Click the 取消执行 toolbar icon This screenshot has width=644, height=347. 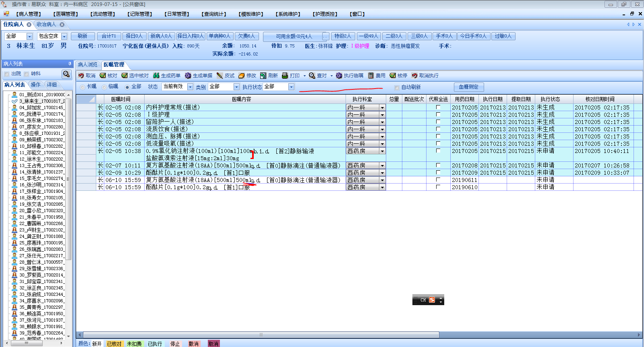coord(414,76)
